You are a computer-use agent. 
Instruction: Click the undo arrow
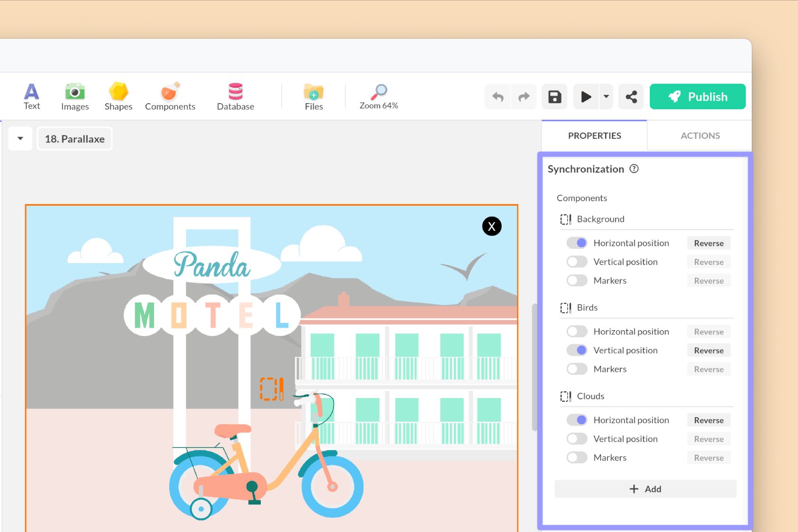point(497,97)
